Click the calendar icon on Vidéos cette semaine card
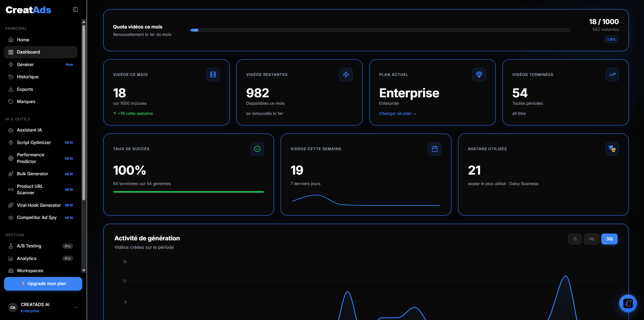This screenshot has width=644, height=320. (x=435, y=149)
